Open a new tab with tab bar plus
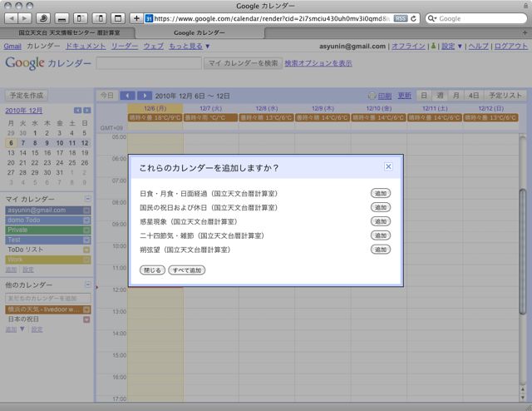This screenshot has height=411, width=532. point(525,33)
